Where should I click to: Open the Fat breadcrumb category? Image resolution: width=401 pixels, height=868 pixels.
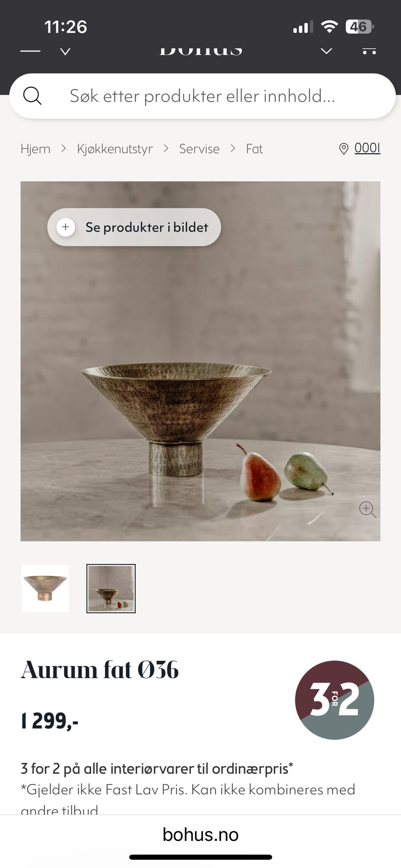coord(254,149)
